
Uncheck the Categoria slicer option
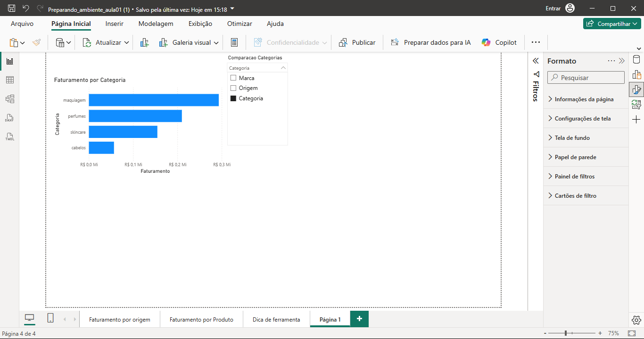233,98
